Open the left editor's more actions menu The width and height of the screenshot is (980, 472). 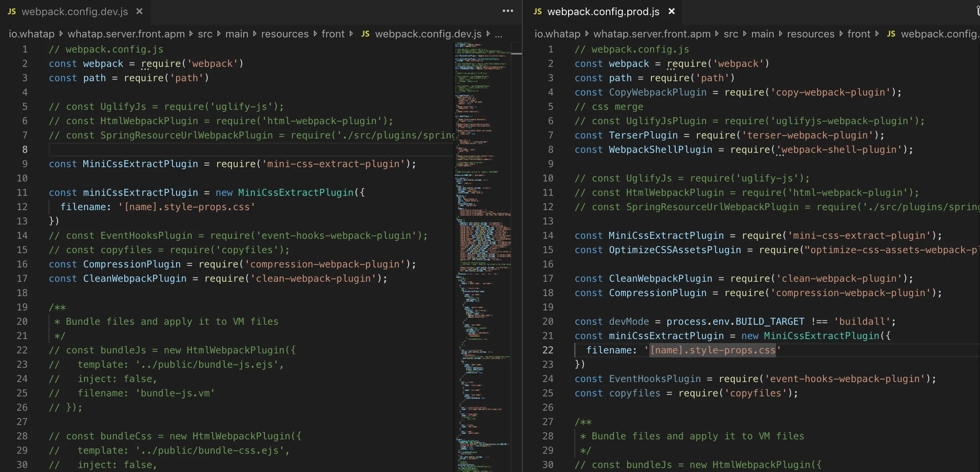click(x=508, y=11)
